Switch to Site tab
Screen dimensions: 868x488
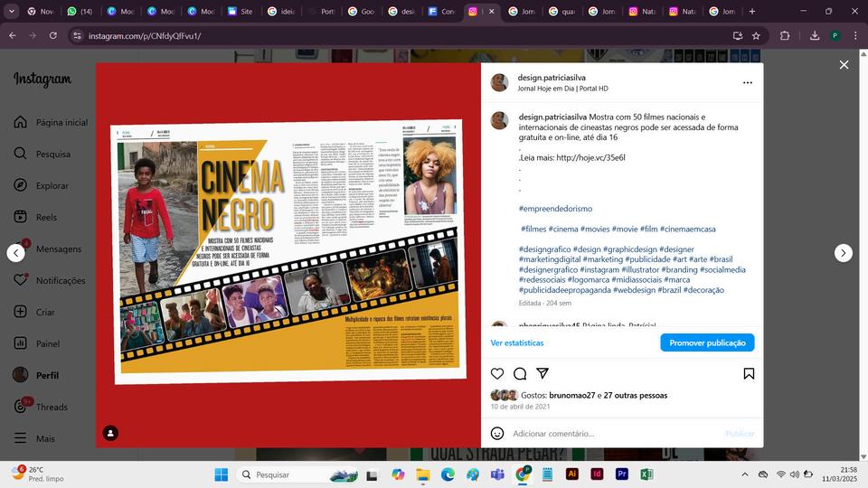[241, 11]
